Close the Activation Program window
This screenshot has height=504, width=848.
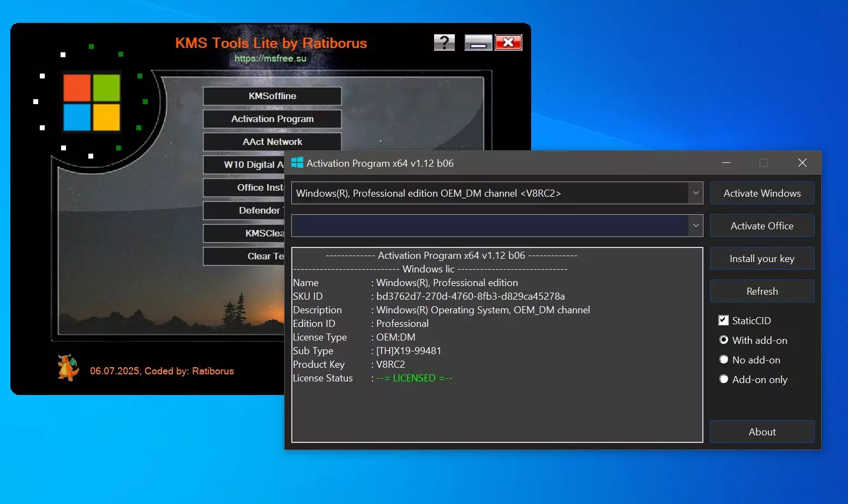(x=802, y=163)
